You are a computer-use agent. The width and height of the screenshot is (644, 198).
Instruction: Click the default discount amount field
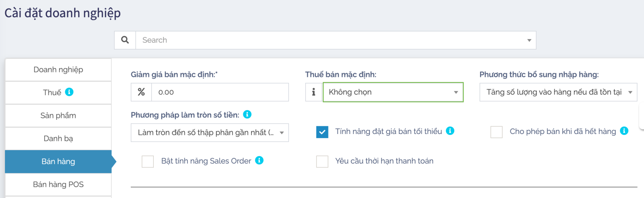[x=220, y=92]
